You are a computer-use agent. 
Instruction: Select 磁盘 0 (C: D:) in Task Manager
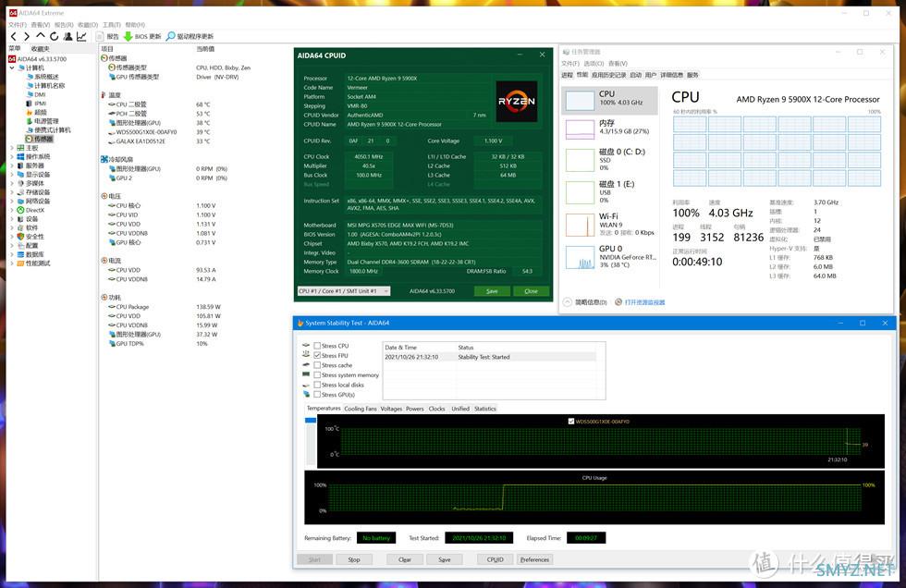coord(609,159)
